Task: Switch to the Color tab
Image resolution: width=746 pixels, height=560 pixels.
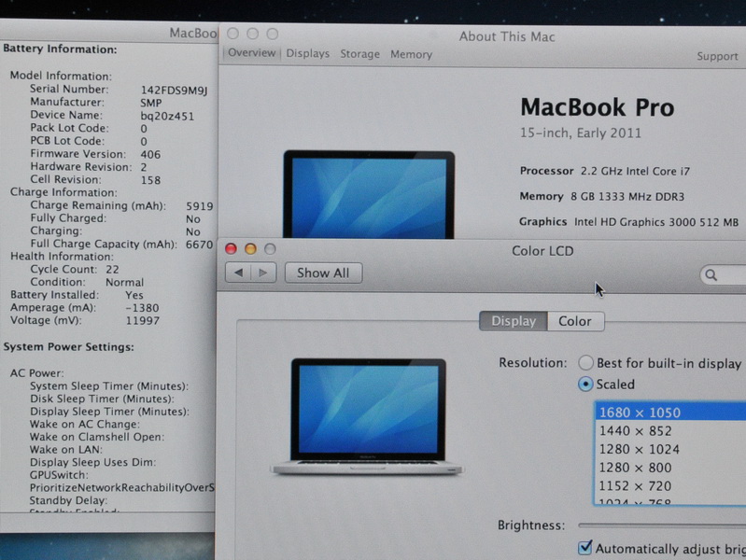Action: coord(575,321)
